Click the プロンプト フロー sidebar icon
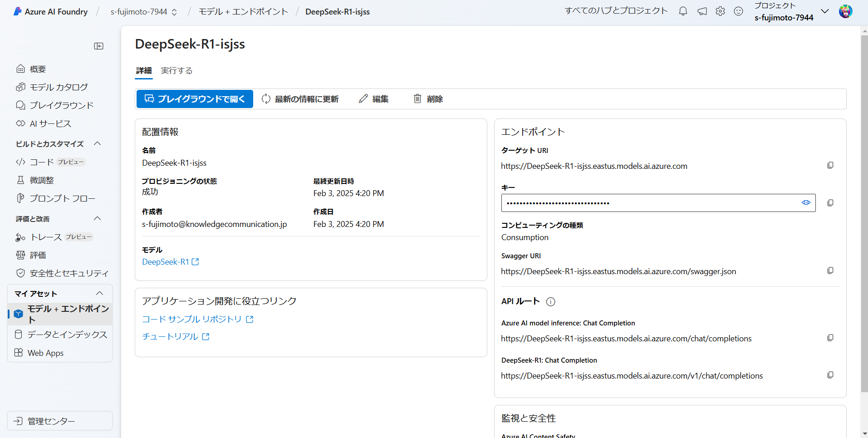 tap(20, 198)
